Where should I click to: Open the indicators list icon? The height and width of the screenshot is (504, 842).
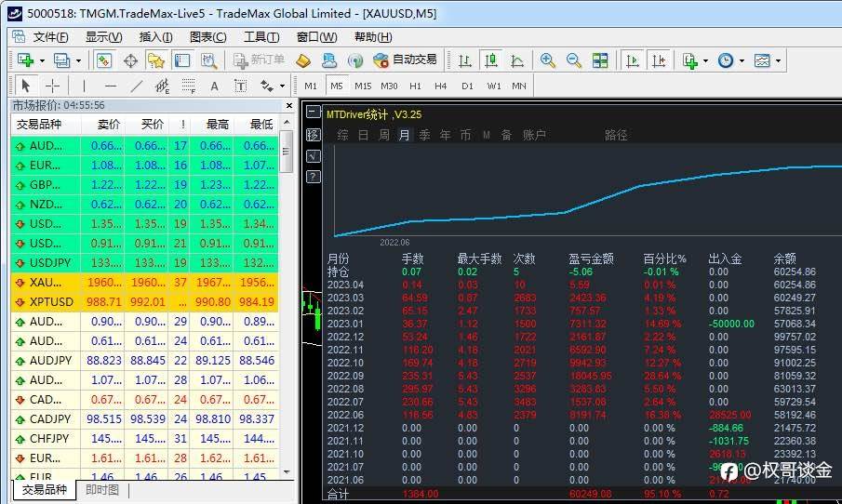[x=689, y=60]
